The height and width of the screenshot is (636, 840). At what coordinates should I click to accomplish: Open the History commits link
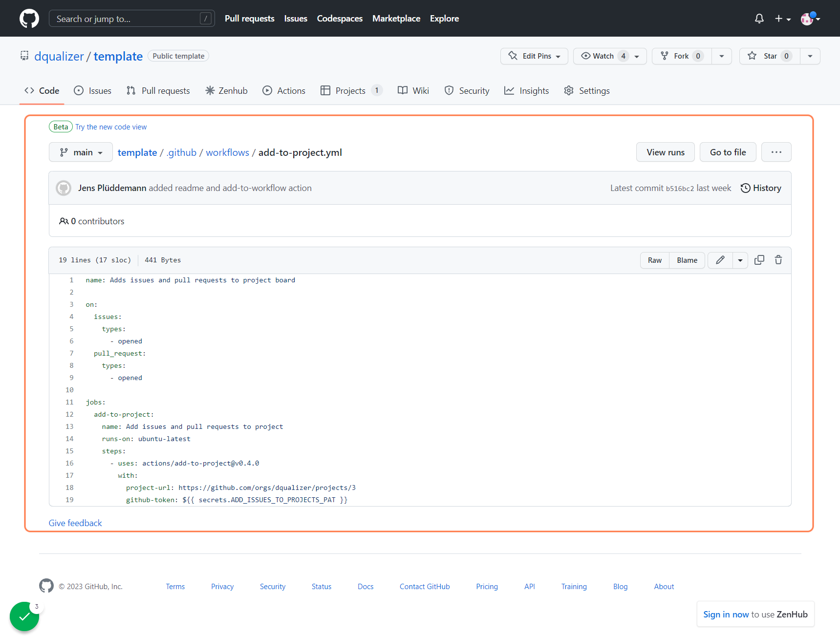[761, 188]
